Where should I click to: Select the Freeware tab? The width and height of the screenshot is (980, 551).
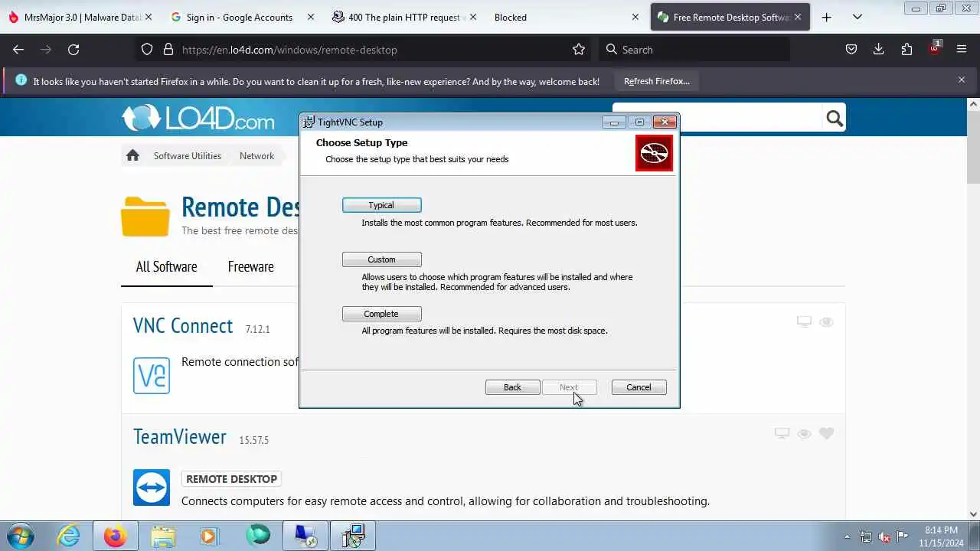(250, 266)
